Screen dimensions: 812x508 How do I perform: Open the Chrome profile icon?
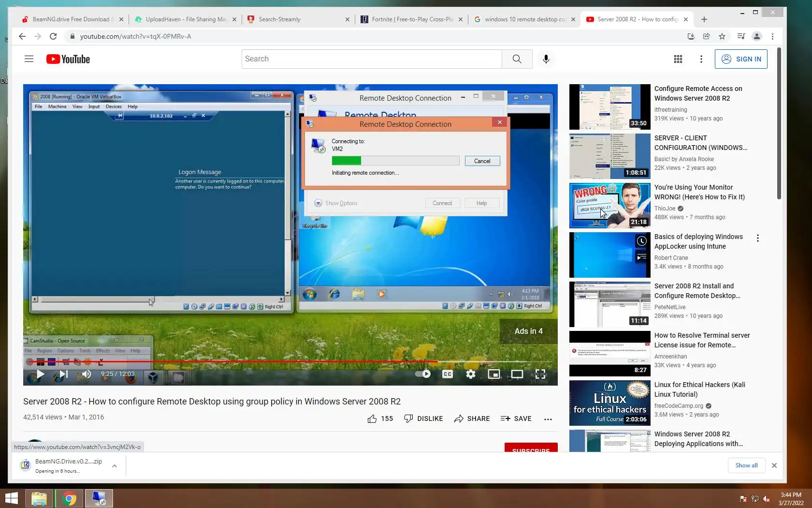[x=757, y=36]
